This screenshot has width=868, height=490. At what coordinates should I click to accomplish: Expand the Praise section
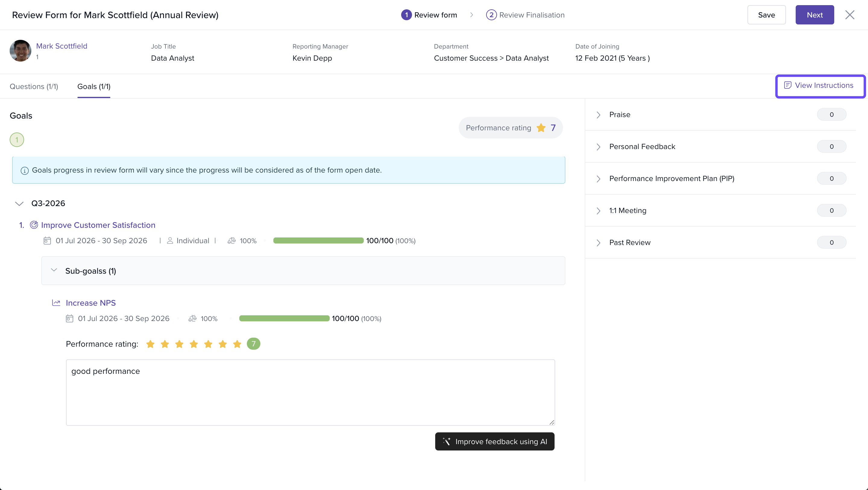[x=599, y=115]
